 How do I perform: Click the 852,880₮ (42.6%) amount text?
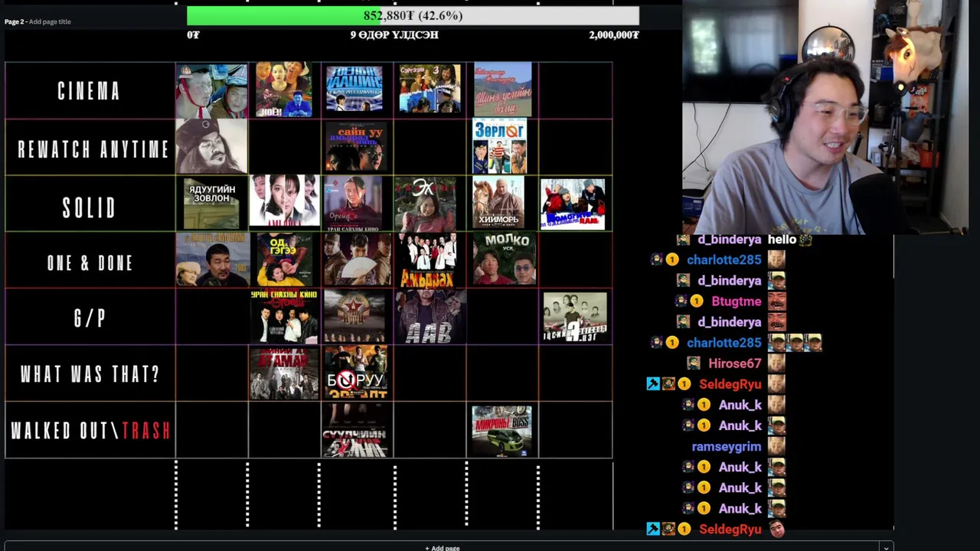413,15
